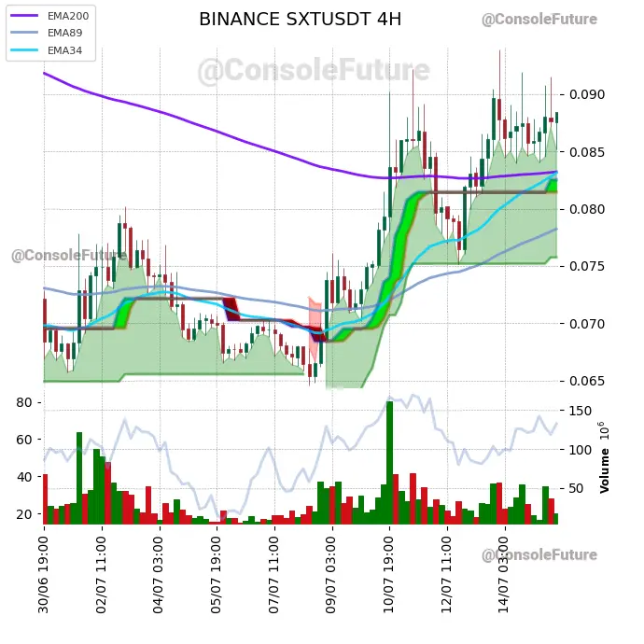Click the EMA89 legend label
This screenshot has width=644, height=644.
pos(65,33)
